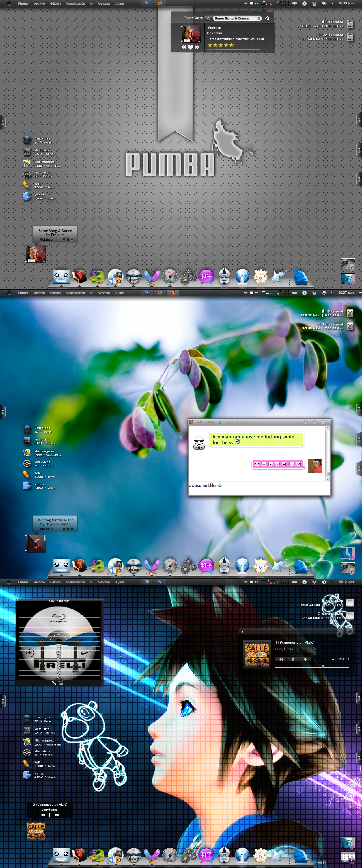
Task: Pause the 'Si (Vamonos a un Viaje)' Bowtie widget
Action: pos(50,815)
